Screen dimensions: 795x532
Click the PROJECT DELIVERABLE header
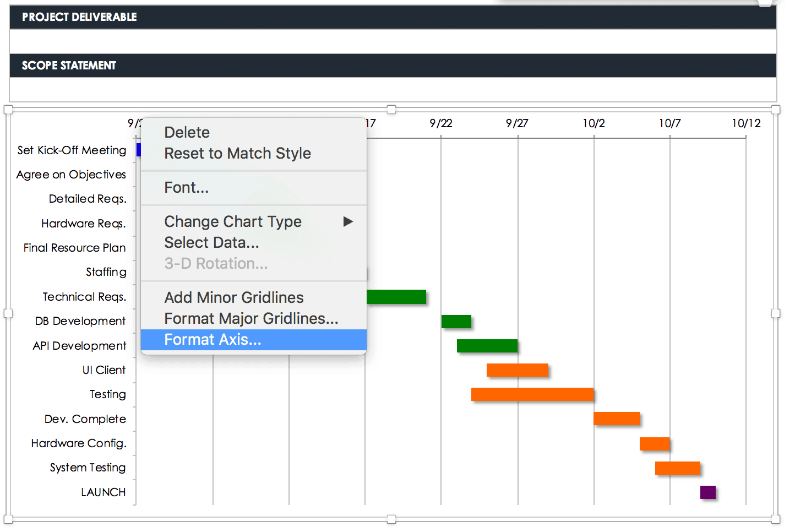[x=79, y=17]
